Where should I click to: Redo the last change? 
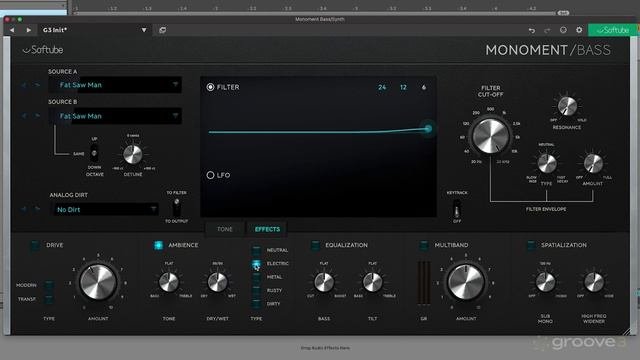coord(547,30)
